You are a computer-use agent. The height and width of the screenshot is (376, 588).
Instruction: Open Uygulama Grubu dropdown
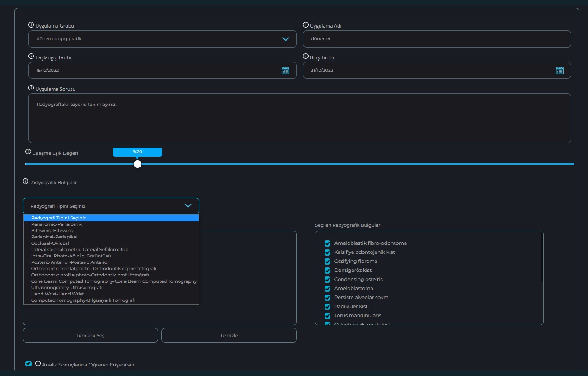162,39
